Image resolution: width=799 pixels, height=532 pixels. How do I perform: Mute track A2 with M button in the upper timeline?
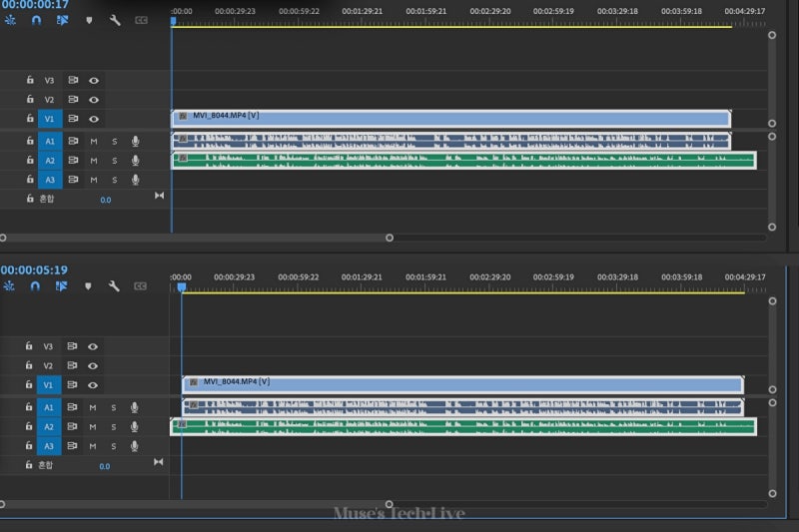pyautogui.click(x=94, y=161)
